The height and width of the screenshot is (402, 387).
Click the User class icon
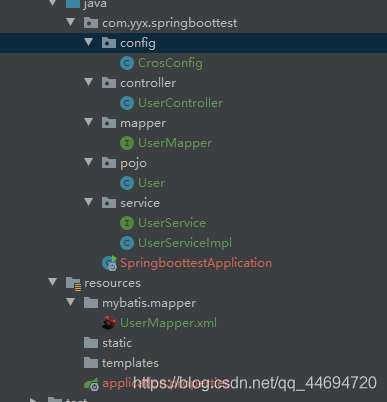[127, 183]
